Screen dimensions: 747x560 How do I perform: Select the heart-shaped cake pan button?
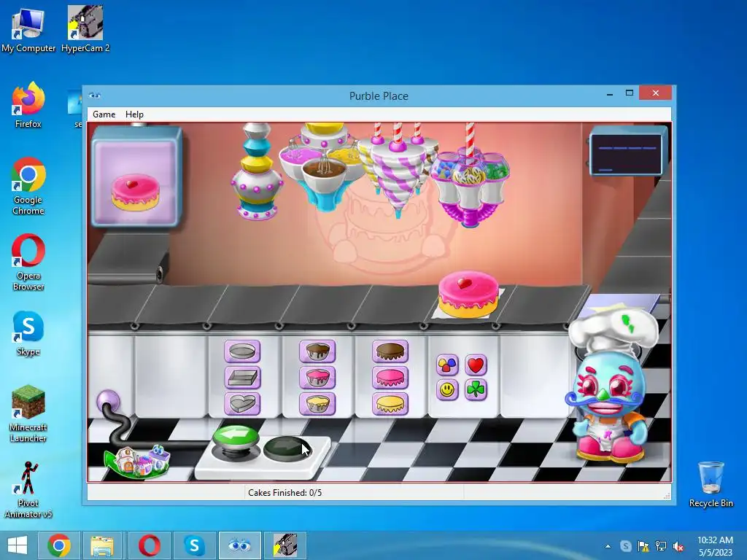[242, 404]
